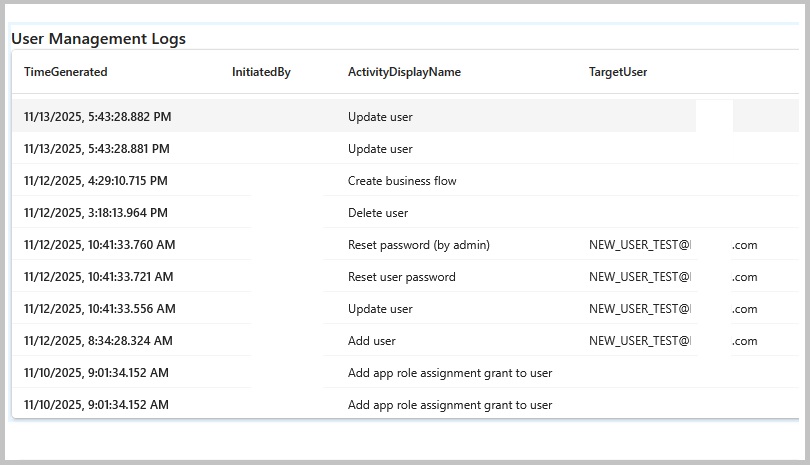
Task: Click the Reset password (by admin) entry
Action: (x=419, y=245)
